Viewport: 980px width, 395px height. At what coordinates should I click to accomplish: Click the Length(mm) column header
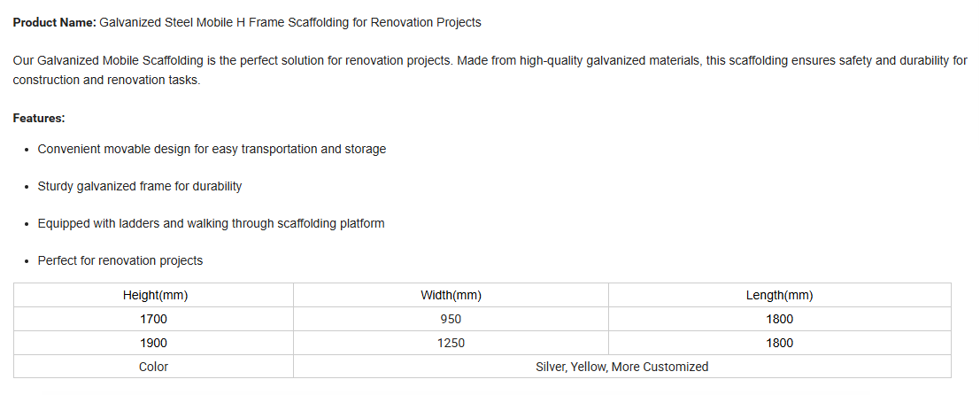779,295
